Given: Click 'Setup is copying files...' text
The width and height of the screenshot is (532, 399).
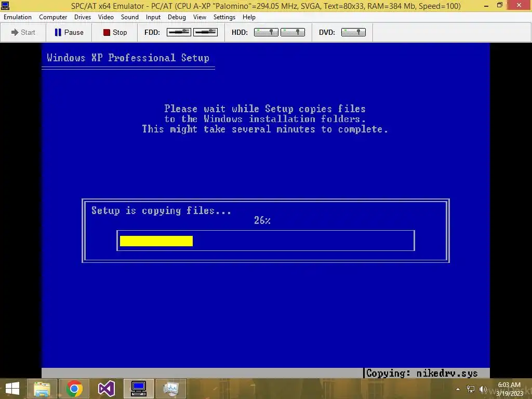Looking at the screenshot, I should tap(162, 211).
